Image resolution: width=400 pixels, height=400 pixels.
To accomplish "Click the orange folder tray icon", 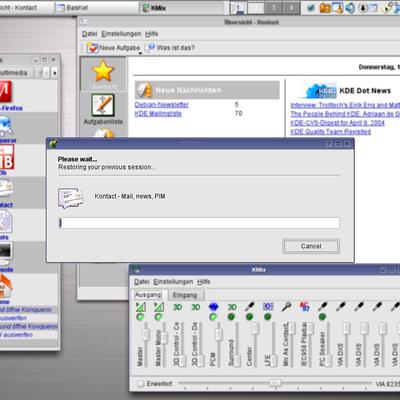I will coord(325,8).
